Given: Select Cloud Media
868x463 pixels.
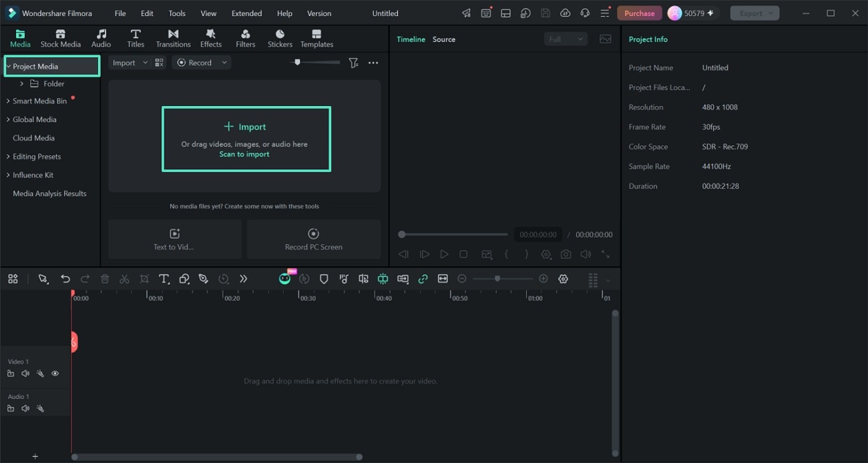Looking at the screenshot, I should [x=33, y=138].
